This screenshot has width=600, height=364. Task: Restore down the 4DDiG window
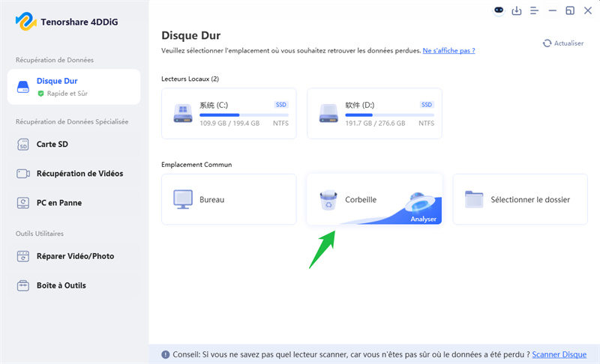(x=570, y=10)
